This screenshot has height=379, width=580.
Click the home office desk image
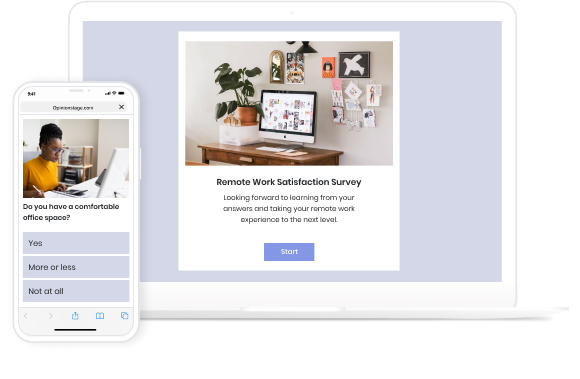(x=289, y=103)
